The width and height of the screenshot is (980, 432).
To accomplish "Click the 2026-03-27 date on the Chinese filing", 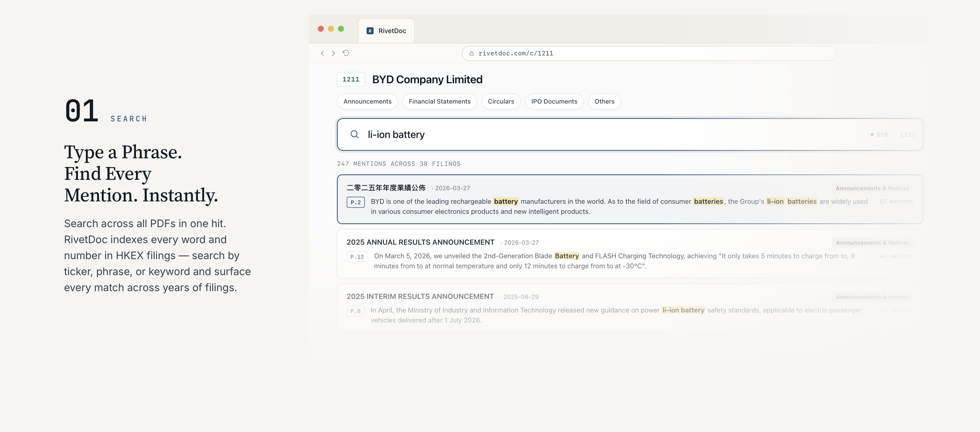I will (452, 188).
